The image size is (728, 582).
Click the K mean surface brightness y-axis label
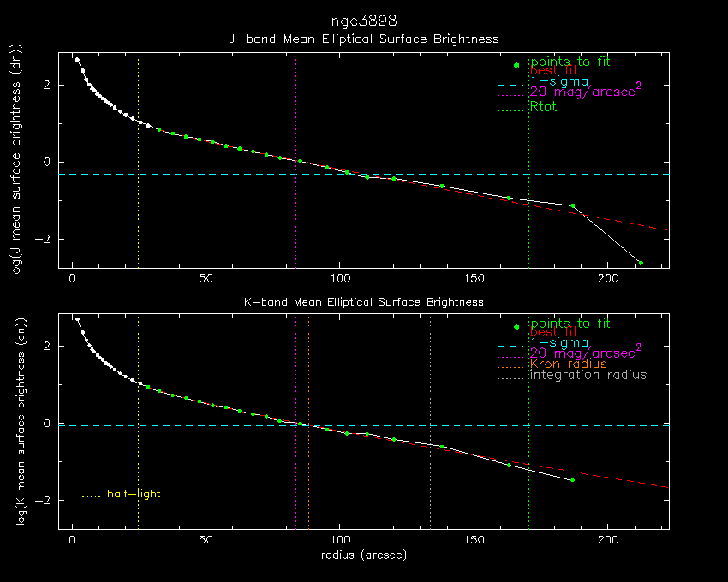pyautogui.click(x=15, y=421)
